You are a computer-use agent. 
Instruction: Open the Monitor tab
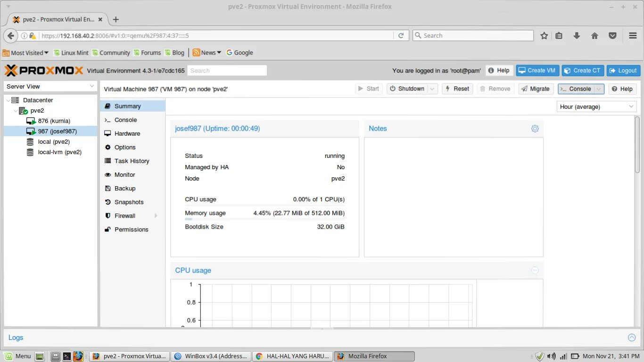click(132, 174)
